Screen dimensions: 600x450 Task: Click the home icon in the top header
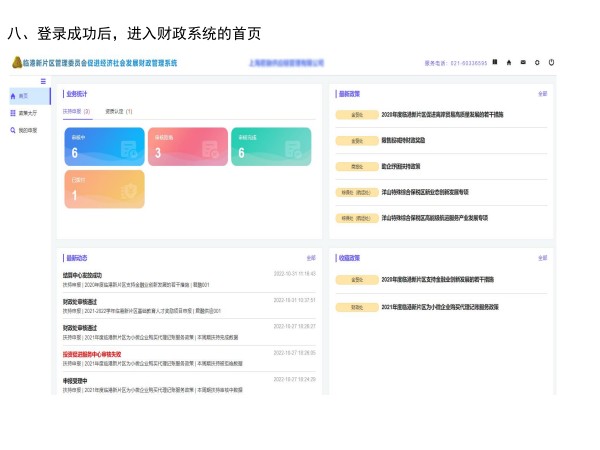tap(509, 62)
